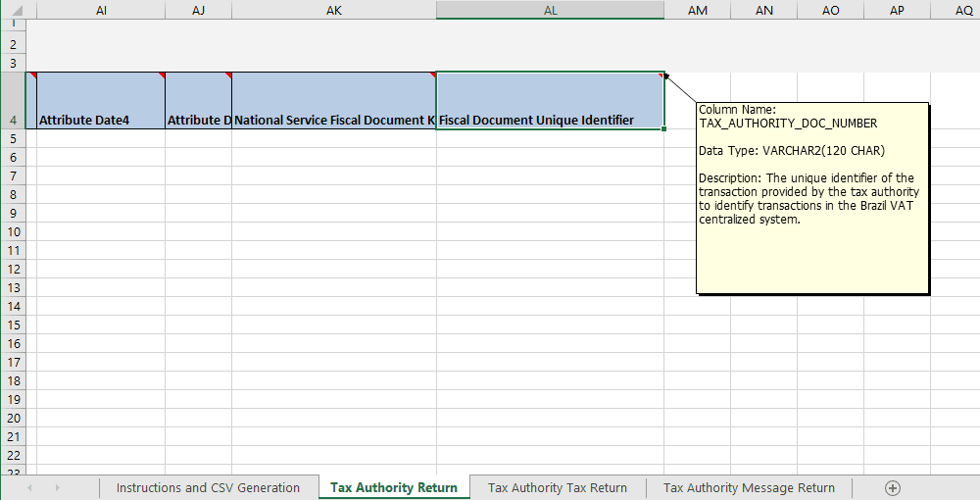This screenshot has width=980, height=500.
Task: Click National Service Fiscal Document header cell
Action: pyautogui.click(x=334, y=101)
